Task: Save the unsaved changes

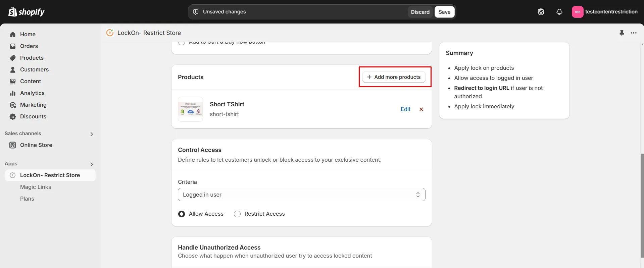Action: [x=444, y=12]
